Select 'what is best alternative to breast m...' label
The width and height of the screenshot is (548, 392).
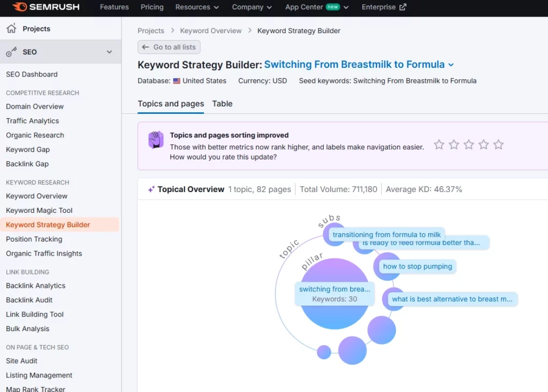tap(452, 299)
